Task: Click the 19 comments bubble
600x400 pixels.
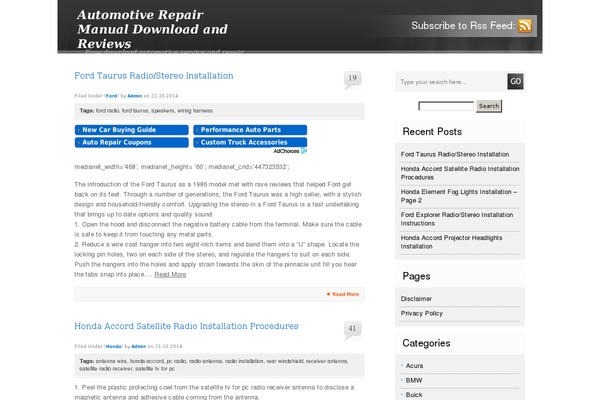Action: [x=352, y=79]
